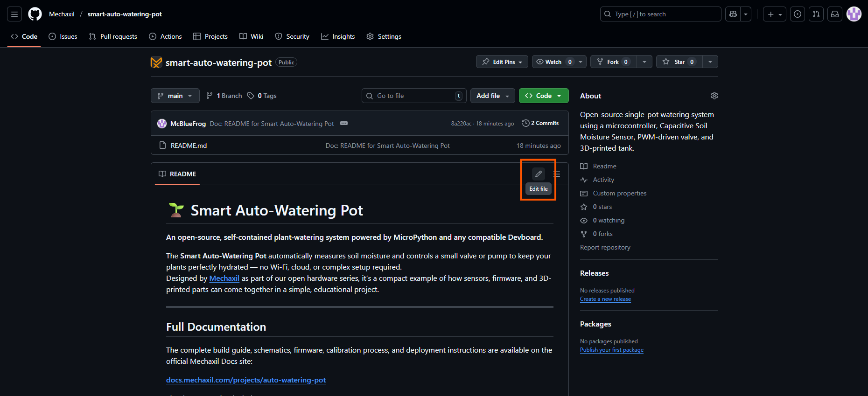Click the 0 watching link
The image size is (868, 396).
(602, 220)
